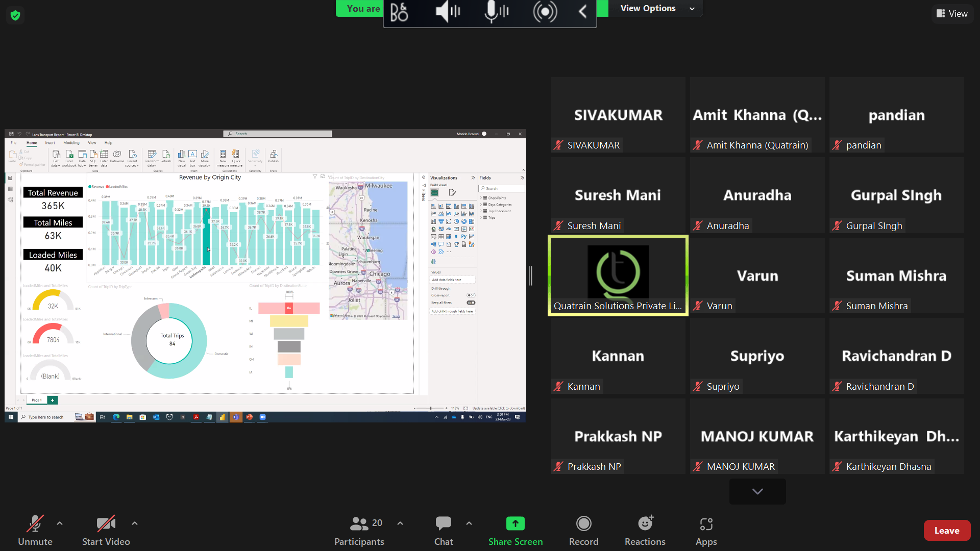Expand the Days Categories table in Fields
The image size is (980, 551).
point(481,204)
